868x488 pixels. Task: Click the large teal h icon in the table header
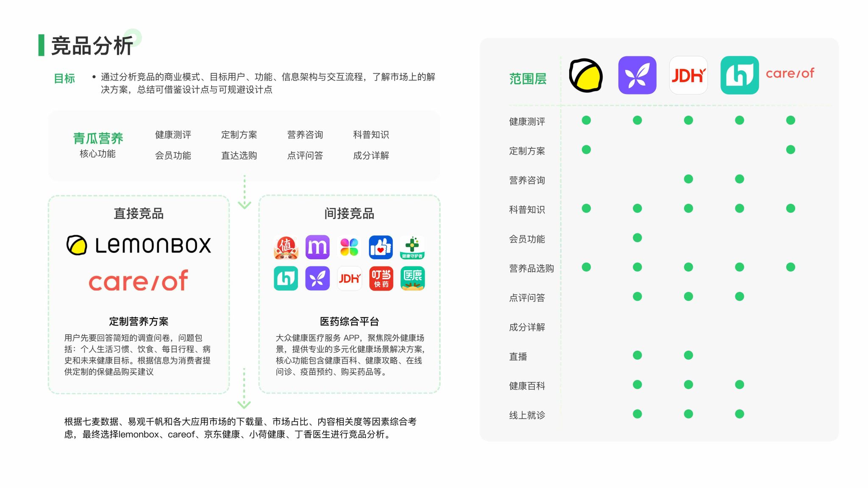pos(740,75)
